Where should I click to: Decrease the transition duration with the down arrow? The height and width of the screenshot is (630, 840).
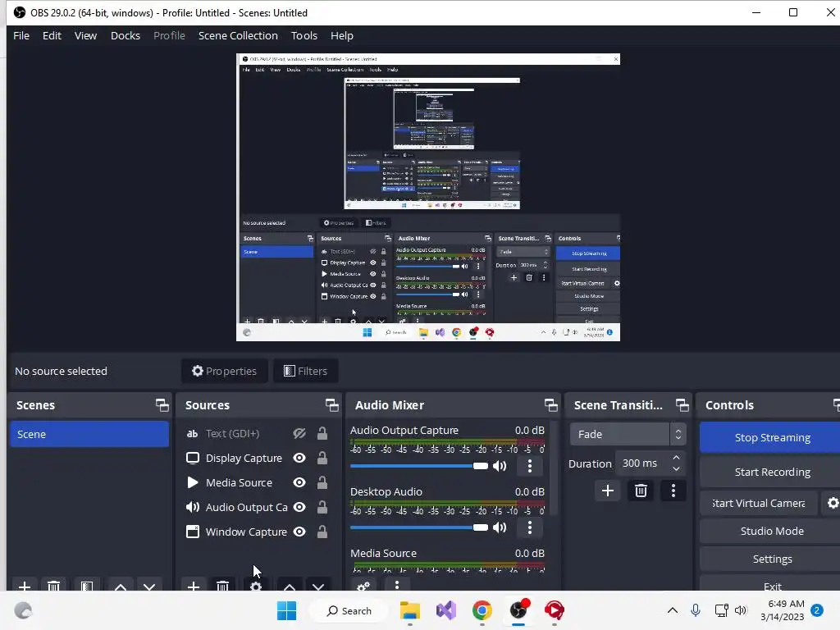click(676, 469)
